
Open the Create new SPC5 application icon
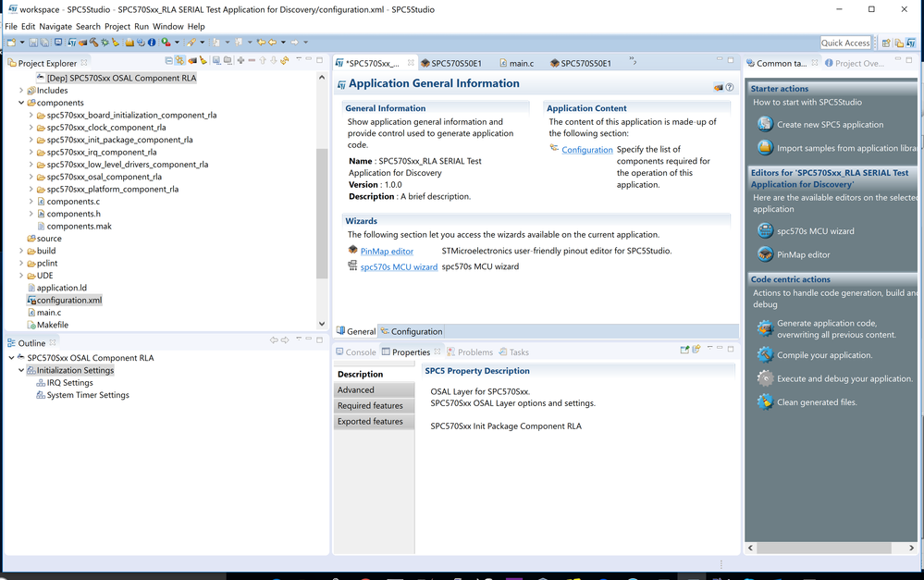765,124
